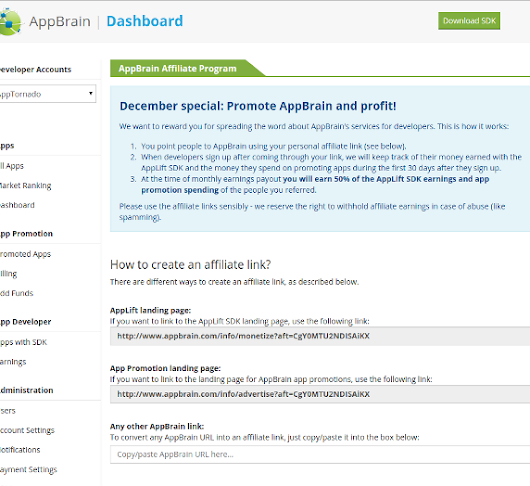Click the 'Any other AppBrain link:' label
The width and height of the screenshot is (530, 486).
(x=157, y=426)
